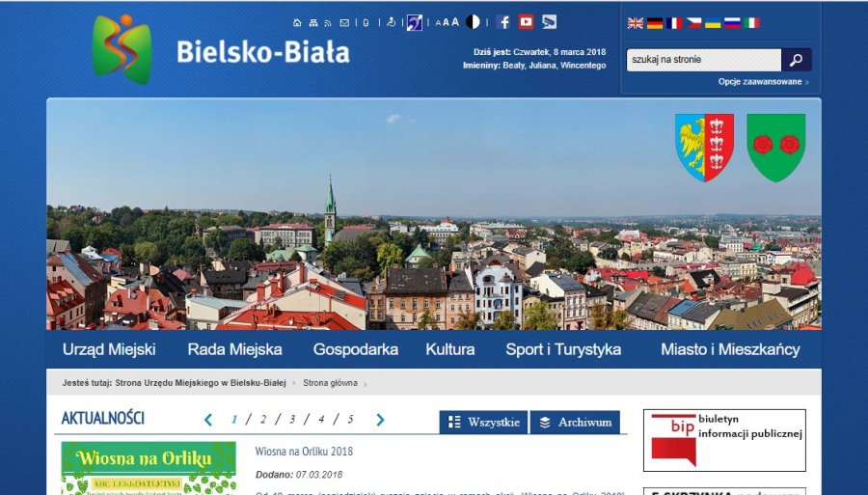Open the RSS feed icon
868x495 pixels.
328,23
